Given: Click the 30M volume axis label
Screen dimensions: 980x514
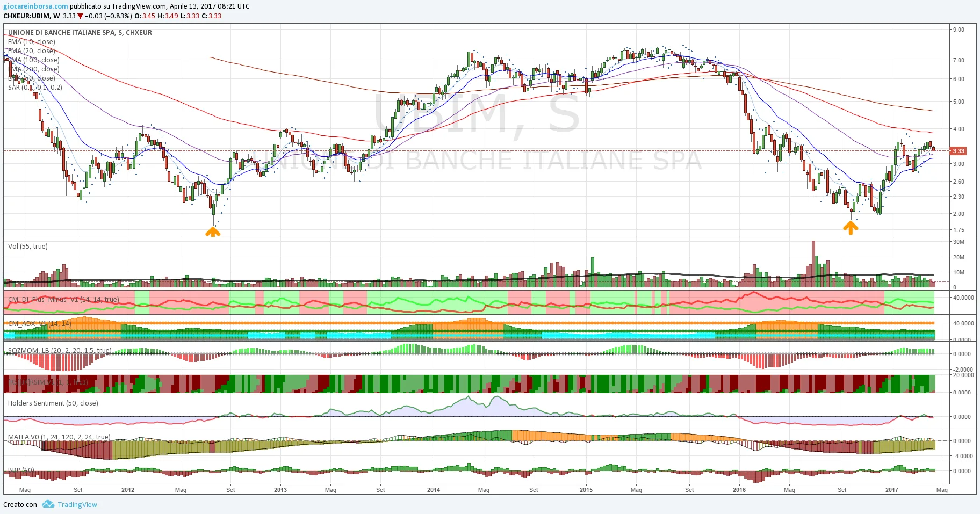Looking at the screenshot, I should [959, 242].
